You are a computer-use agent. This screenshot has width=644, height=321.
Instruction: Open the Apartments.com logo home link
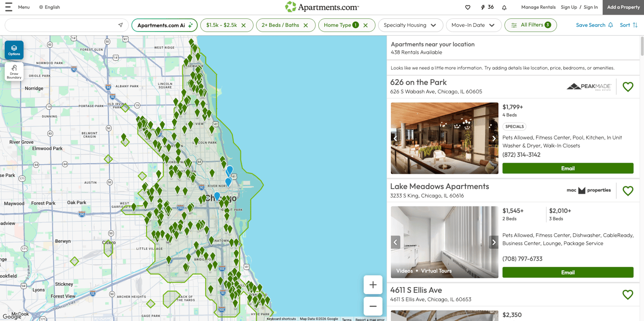(x=322, y=7)
